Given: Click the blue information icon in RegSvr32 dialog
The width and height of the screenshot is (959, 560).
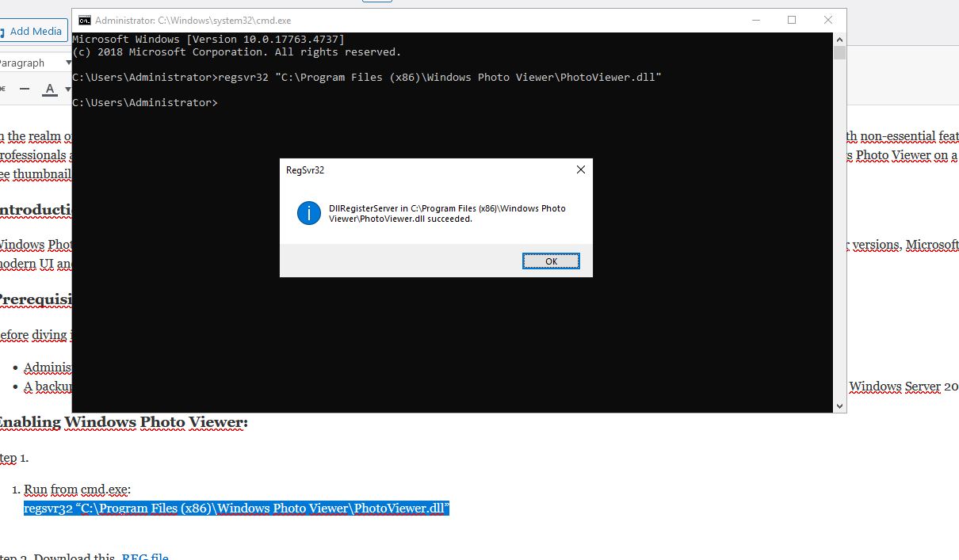Looking at the screenshot, I should [x=309, y=213].
